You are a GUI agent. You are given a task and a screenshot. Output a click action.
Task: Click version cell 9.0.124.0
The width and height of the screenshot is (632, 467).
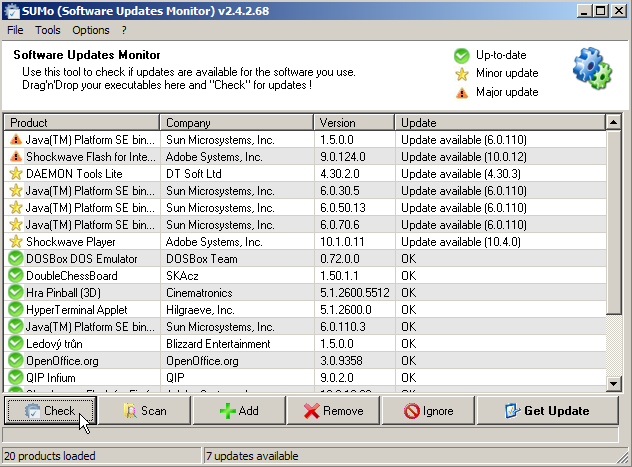pos(343,157)
